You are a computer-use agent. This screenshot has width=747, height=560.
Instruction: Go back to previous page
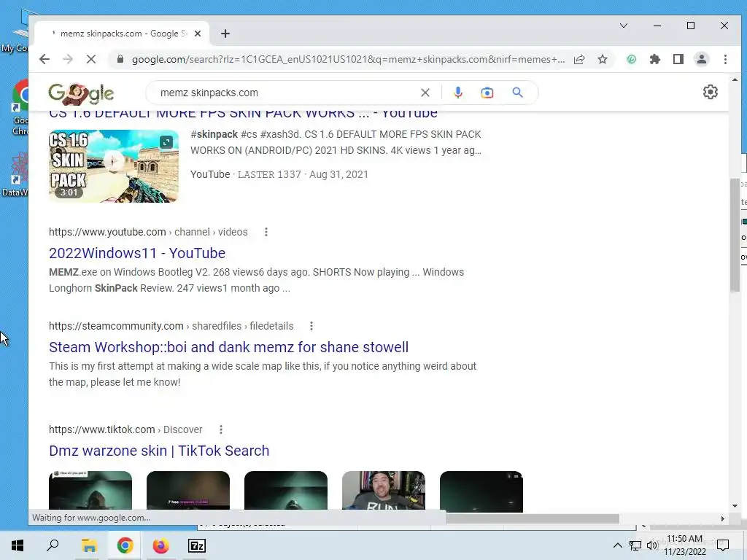[x=44, y=59]
